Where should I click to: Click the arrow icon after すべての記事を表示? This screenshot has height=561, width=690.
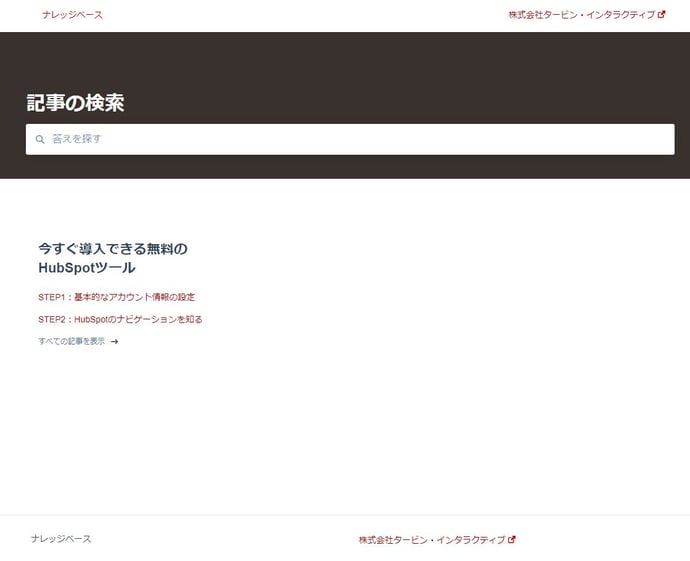[x=115, y=342]
